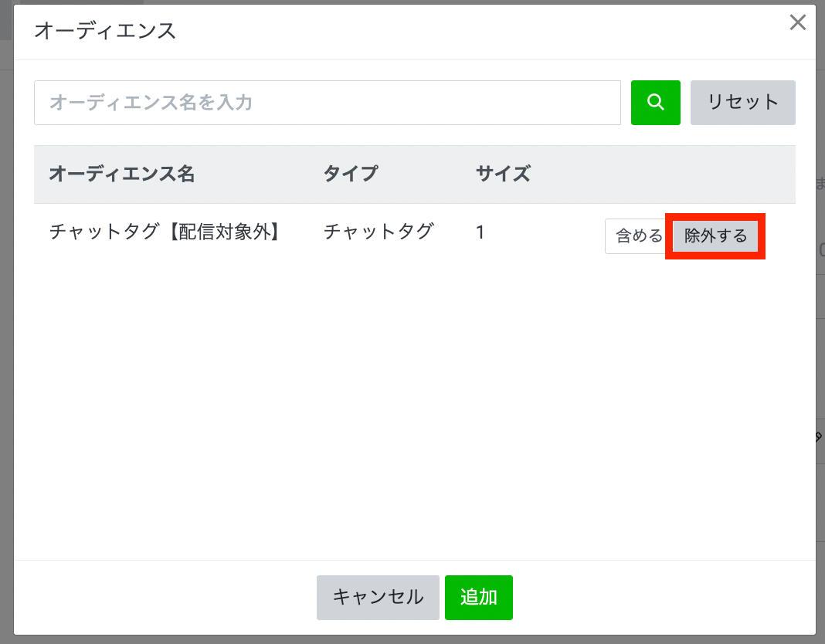Click the オーディエンス名 column header
This screenshot has width=825, height=644.
[121, 174]
